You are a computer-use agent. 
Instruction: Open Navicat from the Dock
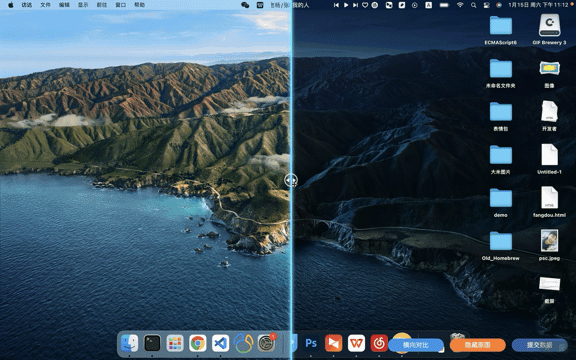click(x=243, y=343)
